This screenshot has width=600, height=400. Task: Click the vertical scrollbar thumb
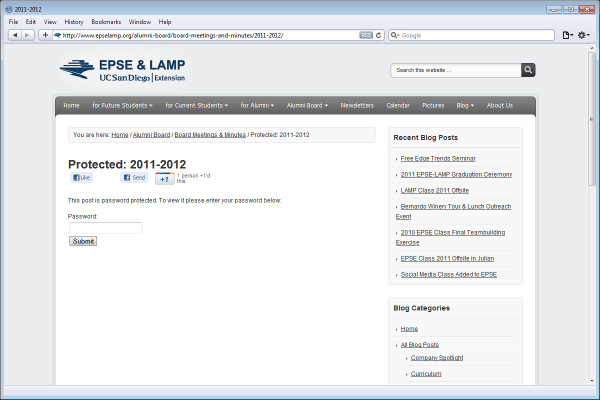(x=592, y=119)
